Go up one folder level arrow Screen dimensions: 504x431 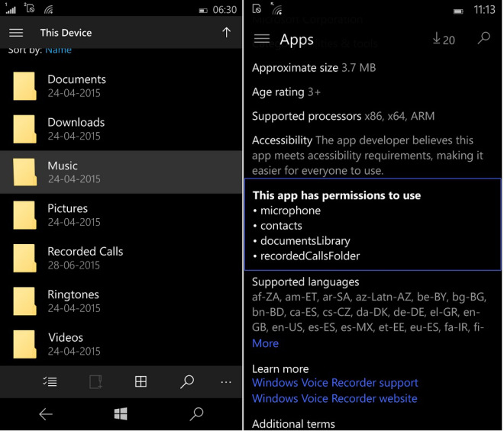(226, 33)
